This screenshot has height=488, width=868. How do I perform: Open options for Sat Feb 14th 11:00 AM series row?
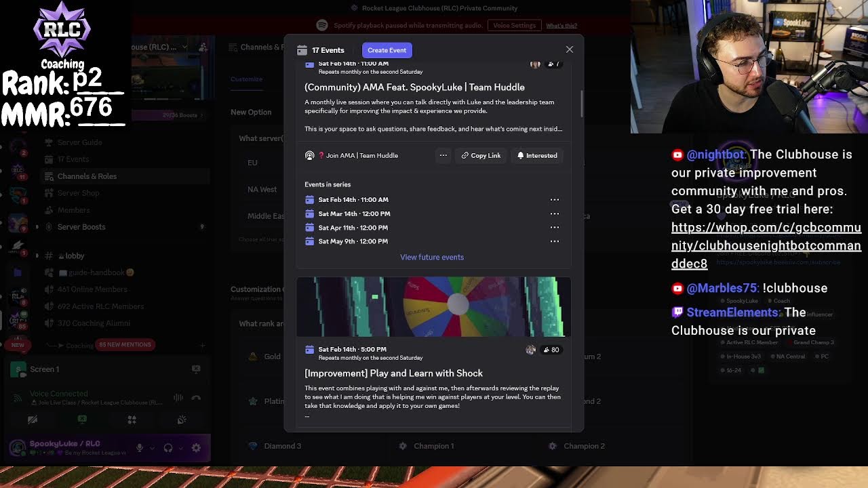coord(554,199)
